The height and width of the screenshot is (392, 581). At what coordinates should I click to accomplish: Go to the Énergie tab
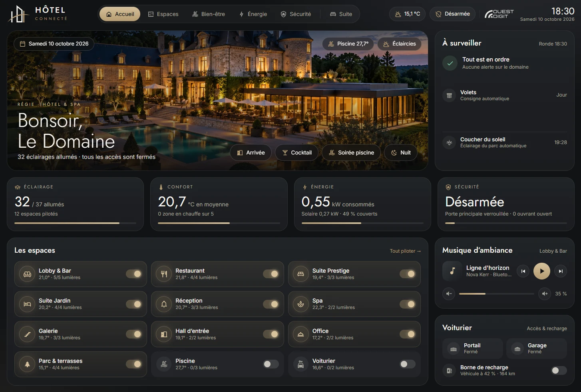(x=253, y=14)
